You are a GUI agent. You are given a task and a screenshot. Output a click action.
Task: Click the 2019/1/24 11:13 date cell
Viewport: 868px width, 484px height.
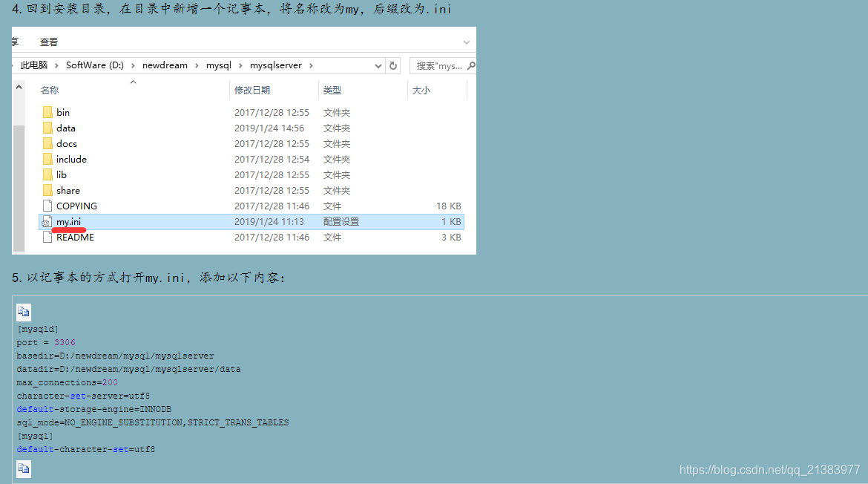[x=269, y=221]
